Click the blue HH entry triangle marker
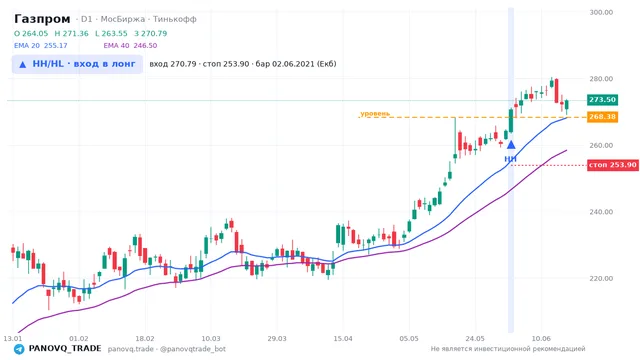The image size is (640, 360). tap(511, 145)
